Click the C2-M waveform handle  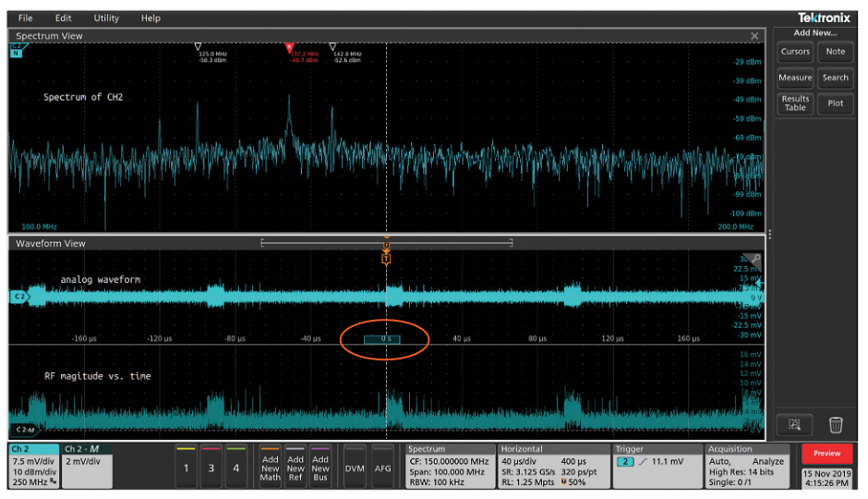[x=24, y=429]
